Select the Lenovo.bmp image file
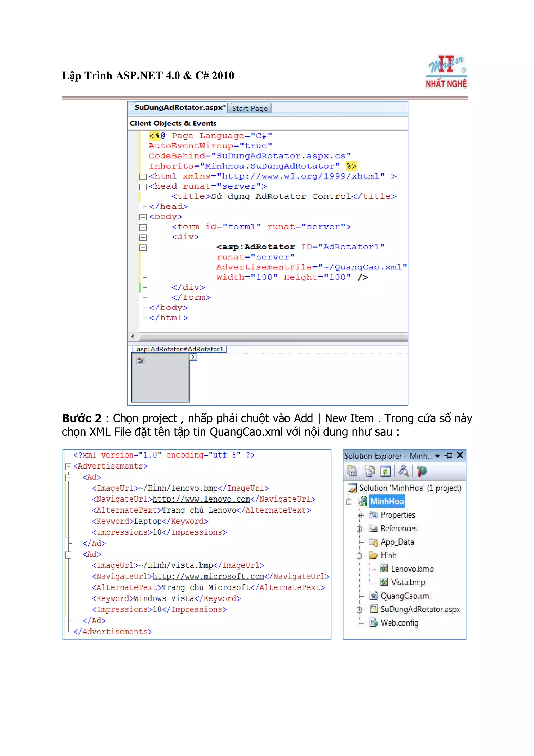The width and height of the screenshot is (534, 756). pos(412,569)
